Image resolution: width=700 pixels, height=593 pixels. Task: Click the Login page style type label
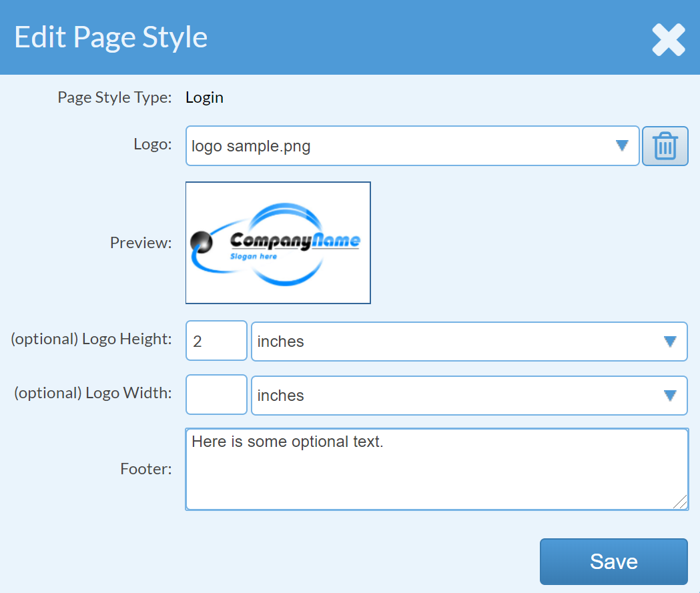(x=204, y=97)
